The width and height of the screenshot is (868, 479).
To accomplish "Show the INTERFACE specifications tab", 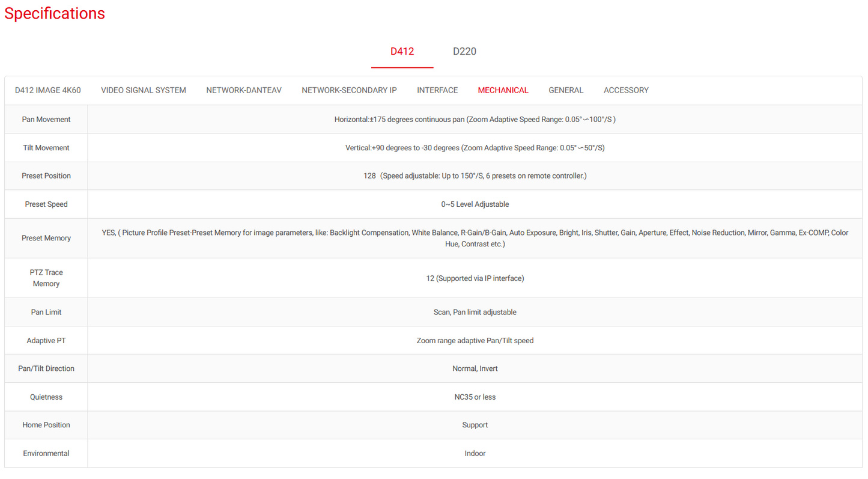I will tap(437, 90).
